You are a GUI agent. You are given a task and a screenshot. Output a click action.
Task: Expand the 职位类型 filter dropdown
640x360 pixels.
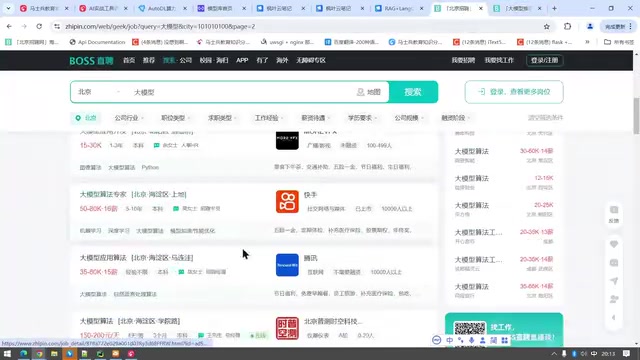click(176, 118)
